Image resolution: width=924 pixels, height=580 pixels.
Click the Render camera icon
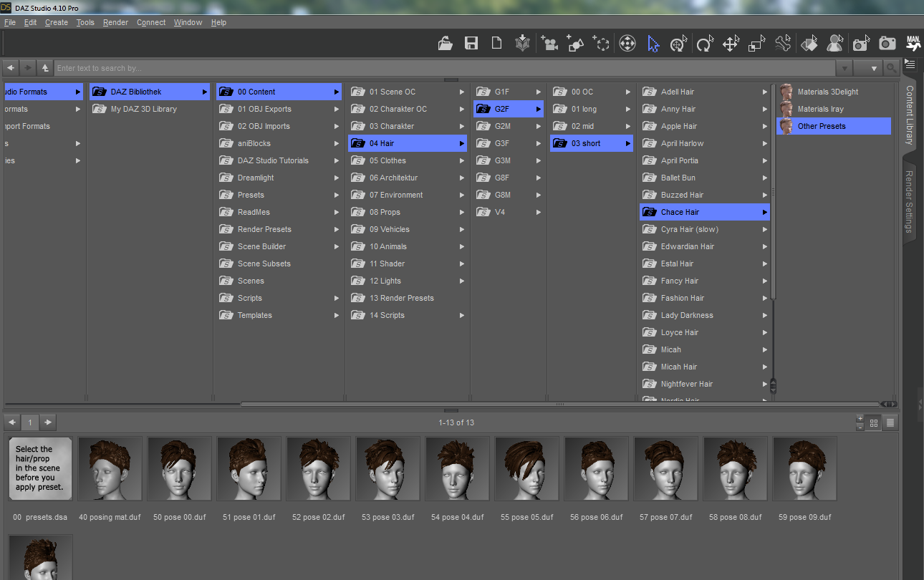click(x=887, y=44)
